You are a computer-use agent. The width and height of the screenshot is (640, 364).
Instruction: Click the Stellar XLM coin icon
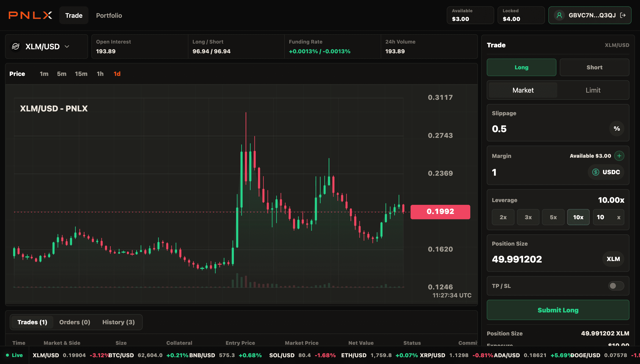(x=15, y=47)
